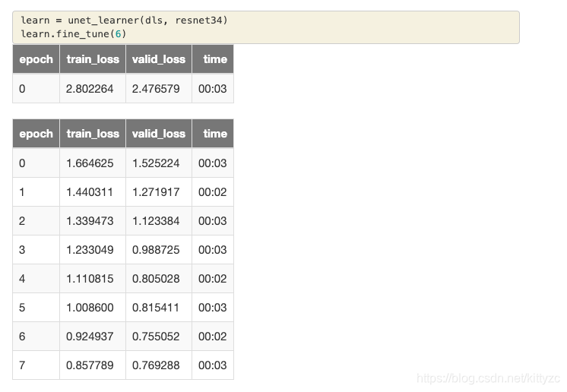Screen dimensions: 567x392
Task: Click train_loss cell 1.339473
Action: pyautogui.click(x=93, y=221)
